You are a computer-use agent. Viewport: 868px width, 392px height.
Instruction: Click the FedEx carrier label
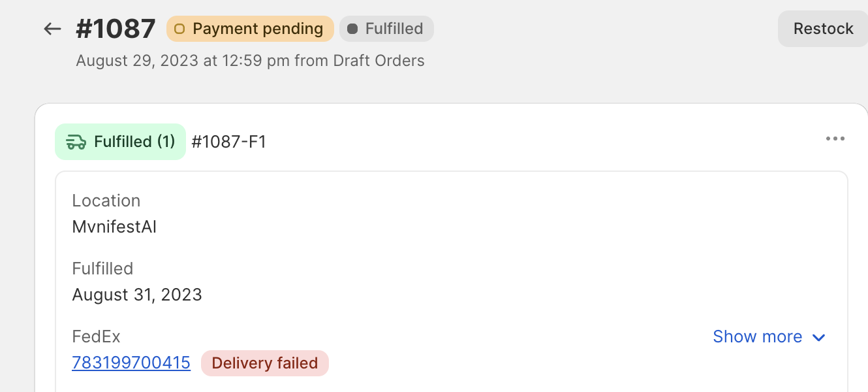(x=96, y=336)
